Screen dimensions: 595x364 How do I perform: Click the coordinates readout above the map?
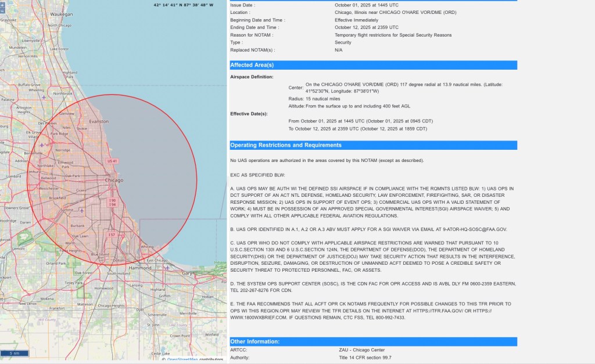182,5
